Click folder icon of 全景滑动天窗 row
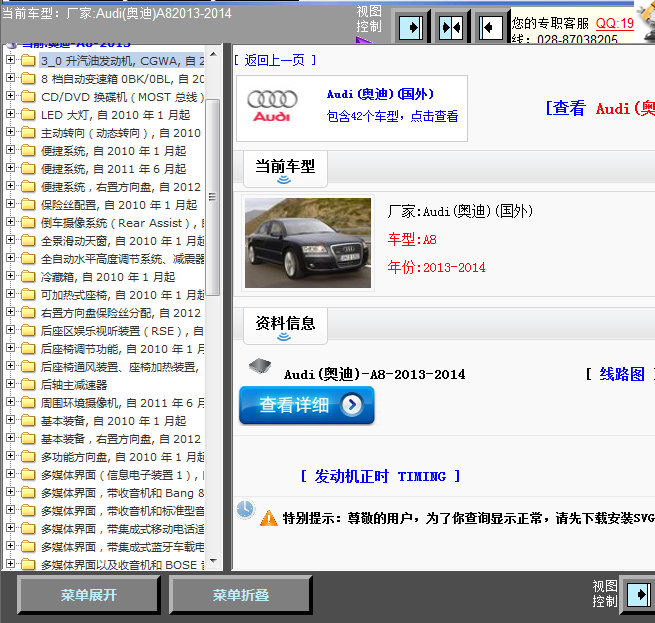The width and height of the screenshot is (655, 623). point(28,241)
